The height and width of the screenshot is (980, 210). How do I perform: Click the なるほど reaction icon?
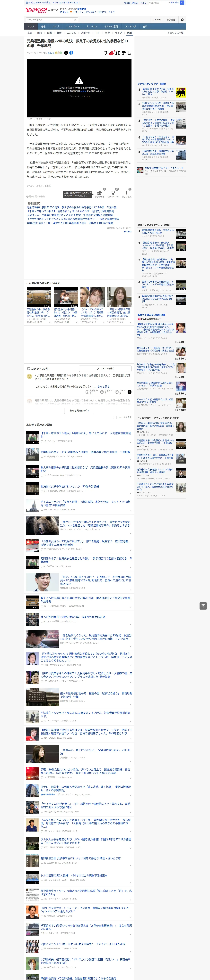tap(102, 392)
